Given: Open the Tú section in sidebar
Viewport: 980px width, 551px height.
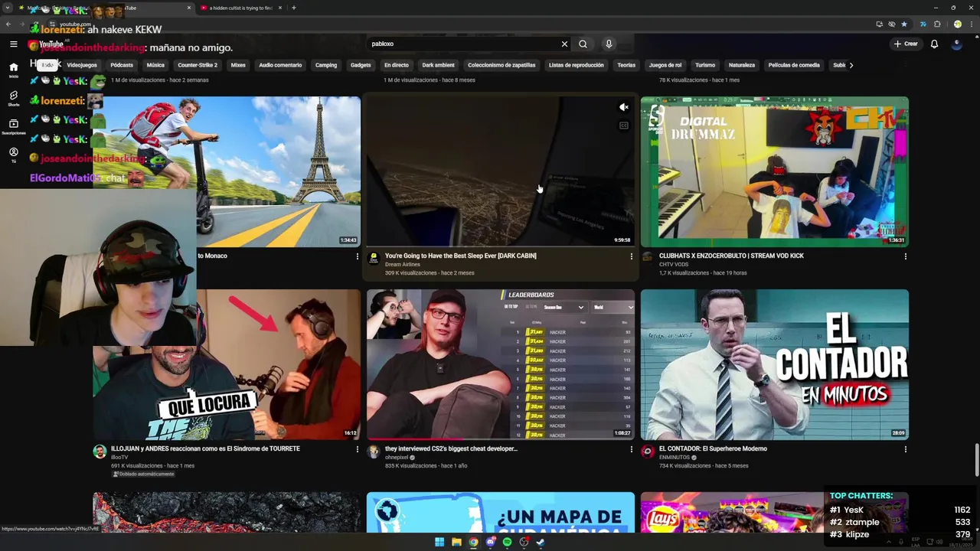Looking at the screenshot, I should (x=13, y=155).
